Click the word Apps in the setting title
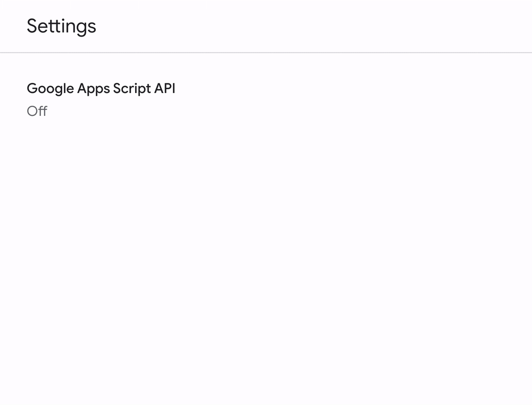 (x=93, y=88)
